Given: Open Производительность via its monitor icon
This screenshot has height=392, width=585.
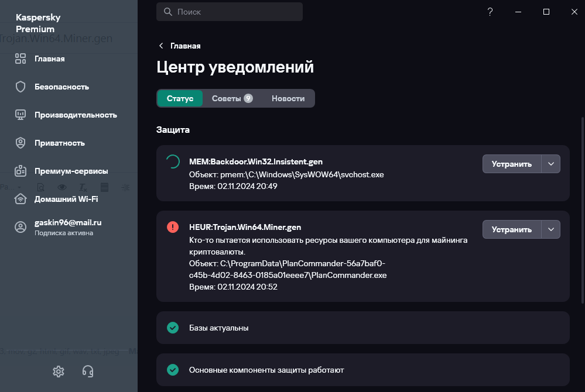Looking at the screenshot, I should [x=20, y=115].
